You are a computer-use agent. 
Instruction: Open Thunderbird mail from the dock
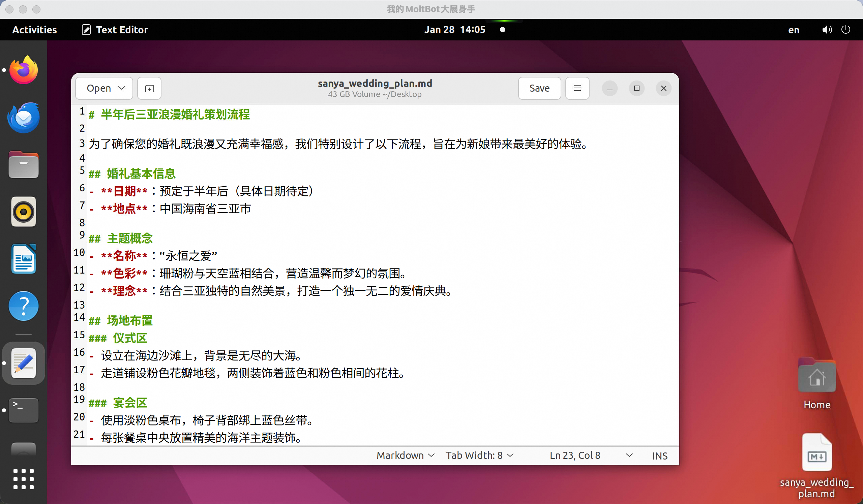point(23,117)
